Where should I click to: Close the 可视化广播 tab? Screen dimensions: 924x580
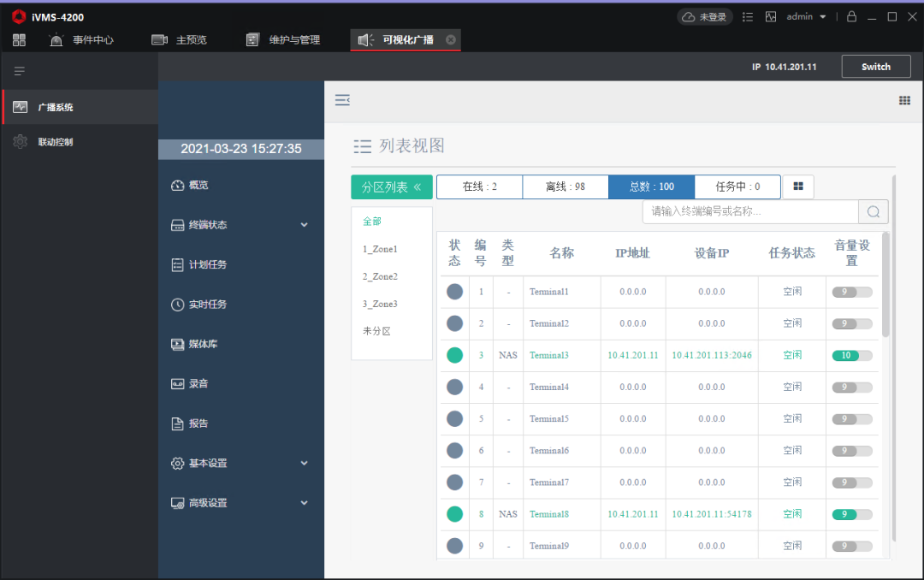tap(451, 39)
